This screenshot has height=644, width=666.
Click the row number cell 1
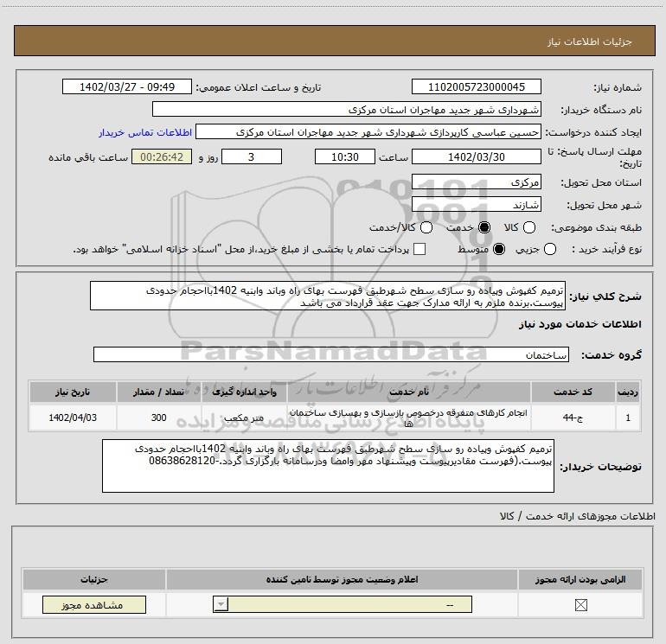628,418
